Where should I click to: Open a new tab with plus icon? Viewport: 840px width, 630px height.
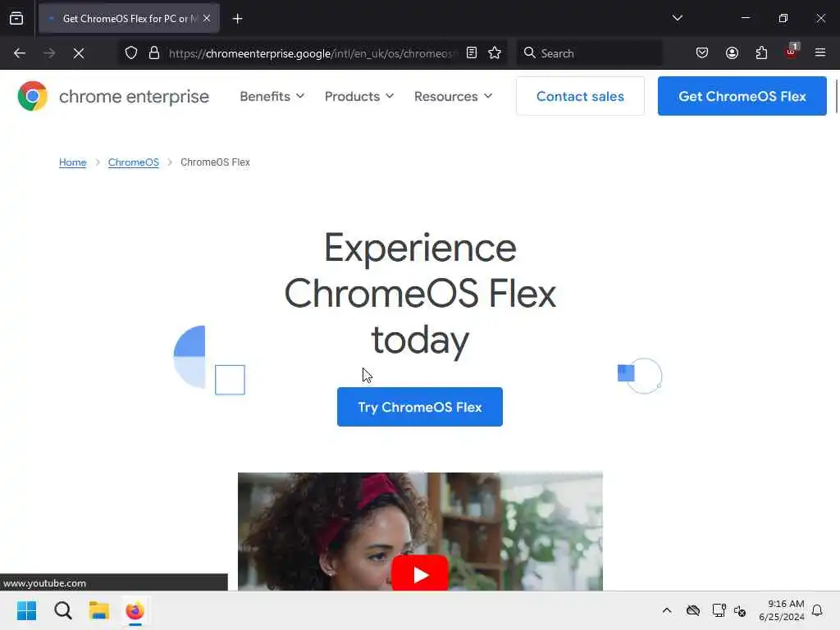click(x=237, y=19)
